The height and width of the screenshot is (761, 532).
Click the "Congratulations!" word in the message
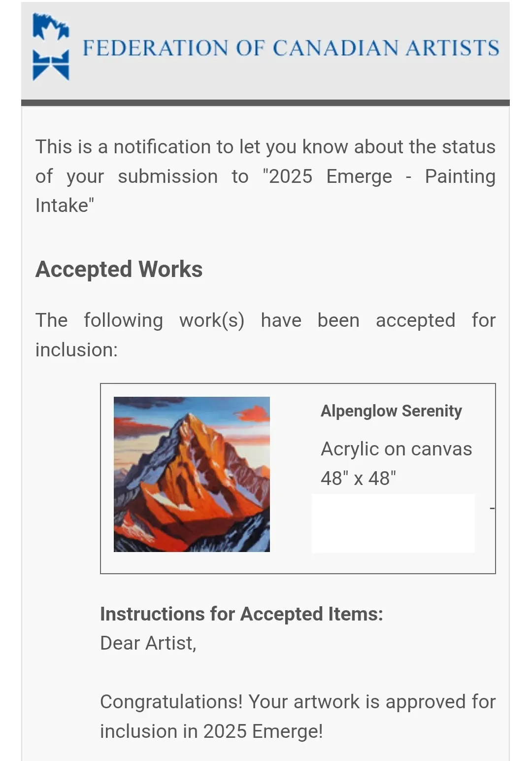171,702
